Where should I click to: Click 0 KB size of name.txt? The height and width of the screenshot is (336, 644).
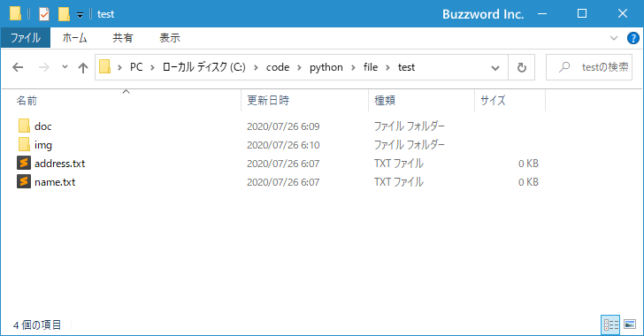pyautogui.click(x=528, y=182)
